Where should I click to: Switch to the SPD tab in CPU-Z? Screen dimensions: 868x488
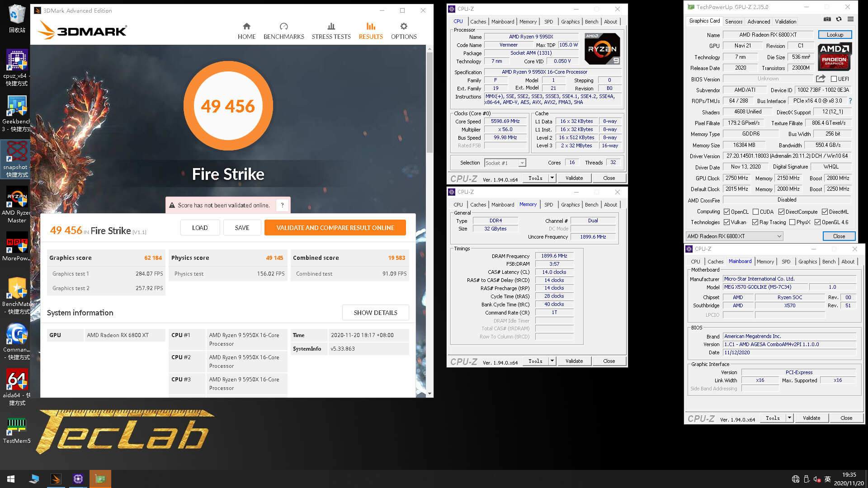[548, 21]
